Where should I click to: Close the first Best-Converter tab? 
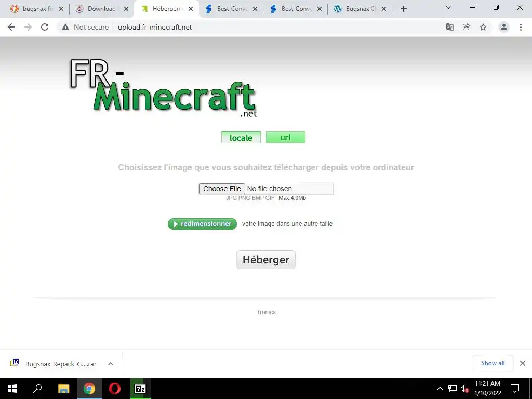tap(255, 9)
